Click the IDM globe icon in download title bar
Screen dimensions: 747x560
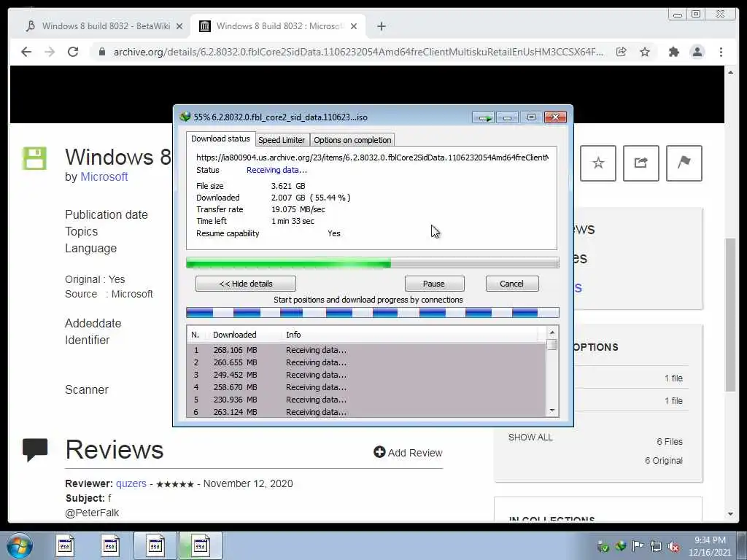pyautogui.click(x=185, y=117)
